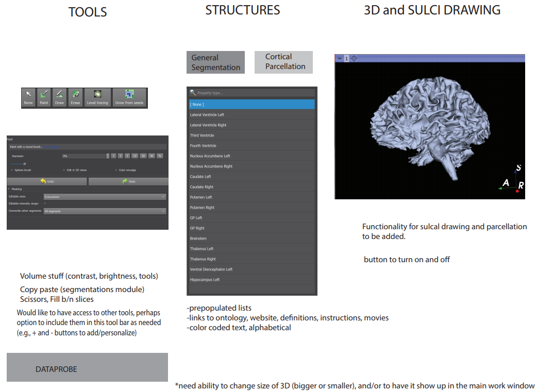Enable Color smudge
The width and height of the screenshot is (537, 392).
coord(115,170)
